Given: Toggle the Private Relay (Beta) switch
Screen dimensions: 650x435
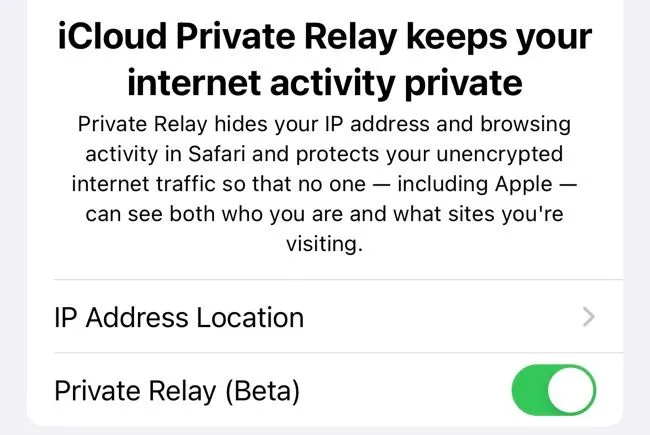Looking at the screenshot, I should pos(553,390).
